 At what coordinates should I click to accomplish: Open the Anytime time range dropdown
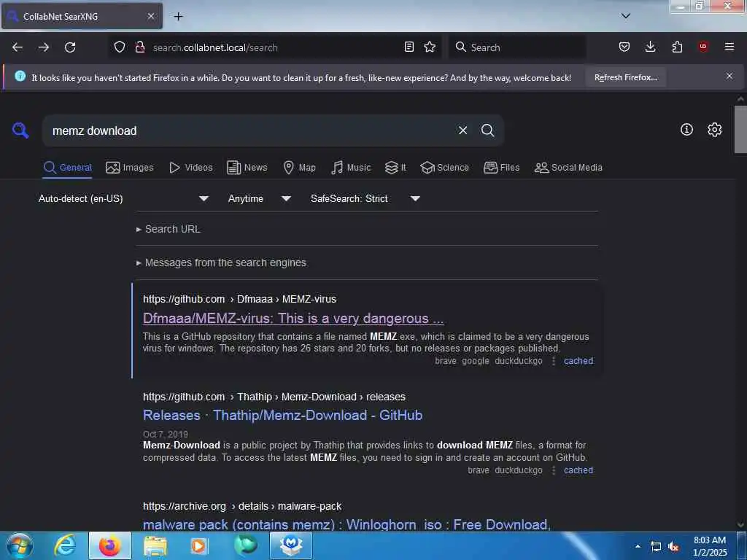click(x=259, y=198)
